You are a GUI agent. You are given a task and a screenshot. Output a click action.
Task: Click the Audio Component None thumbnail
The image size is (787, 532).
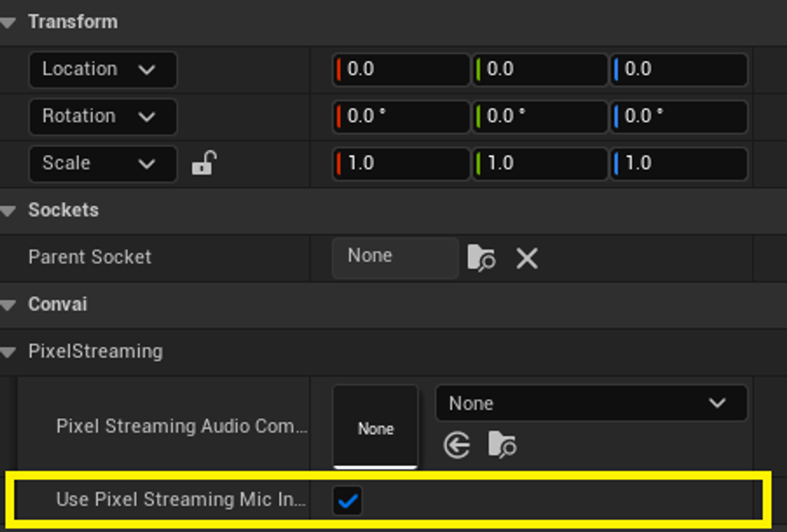tap(375, 427)
